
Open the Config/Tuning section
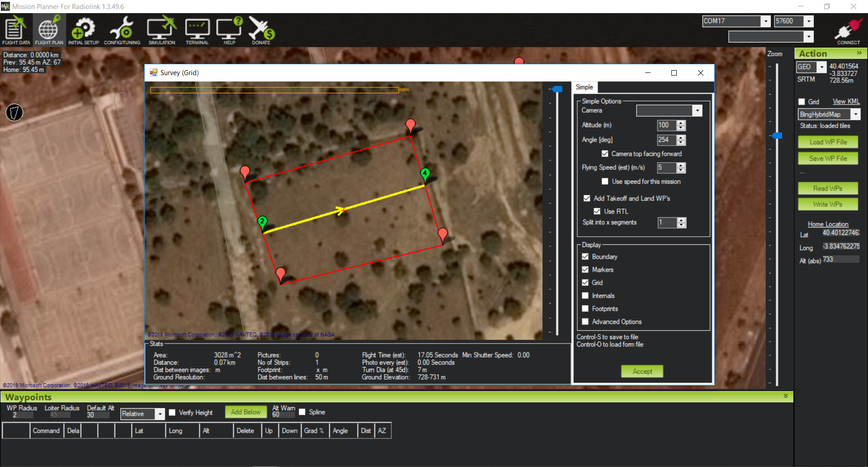pos(122,30)
